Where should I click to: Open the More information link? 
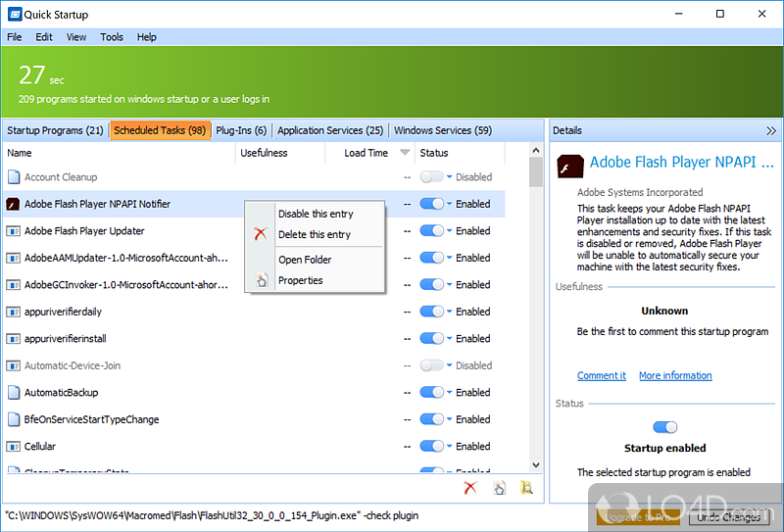coord(675,375)
